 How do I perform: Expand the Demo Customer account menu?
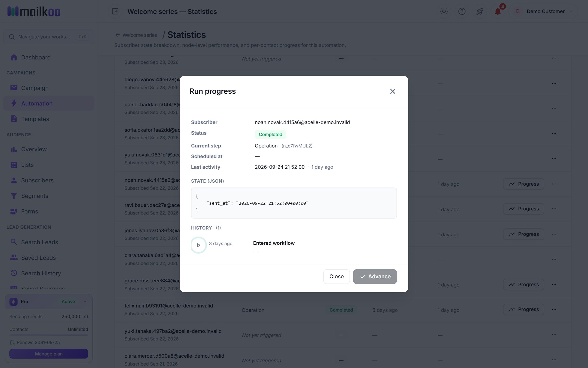pos(543,11)
